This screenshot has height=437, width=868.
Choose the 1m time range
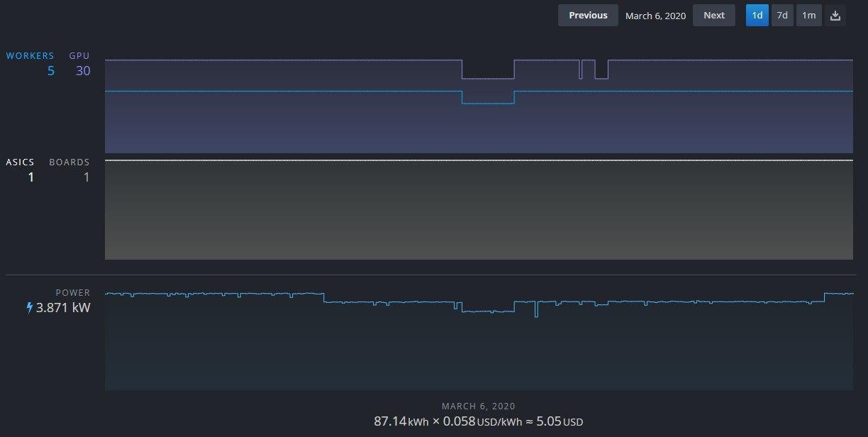(809, 16)
